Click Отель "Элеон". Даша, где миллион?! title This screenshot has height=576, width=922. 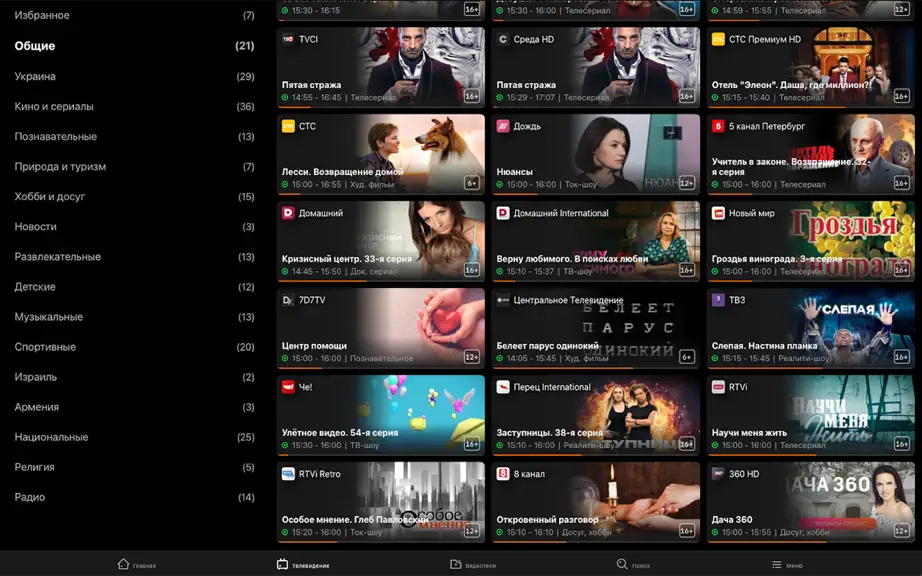tap(791, 85)
